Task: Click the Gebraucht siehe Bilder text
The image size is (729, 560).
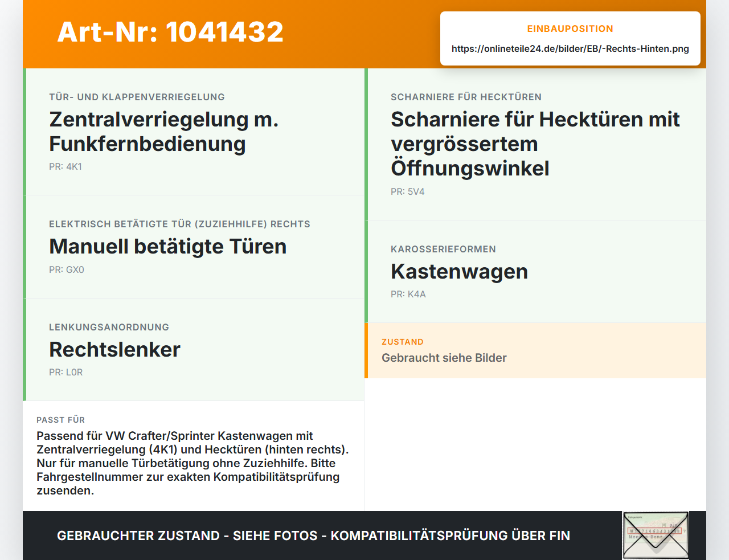Action: [444, 358]
